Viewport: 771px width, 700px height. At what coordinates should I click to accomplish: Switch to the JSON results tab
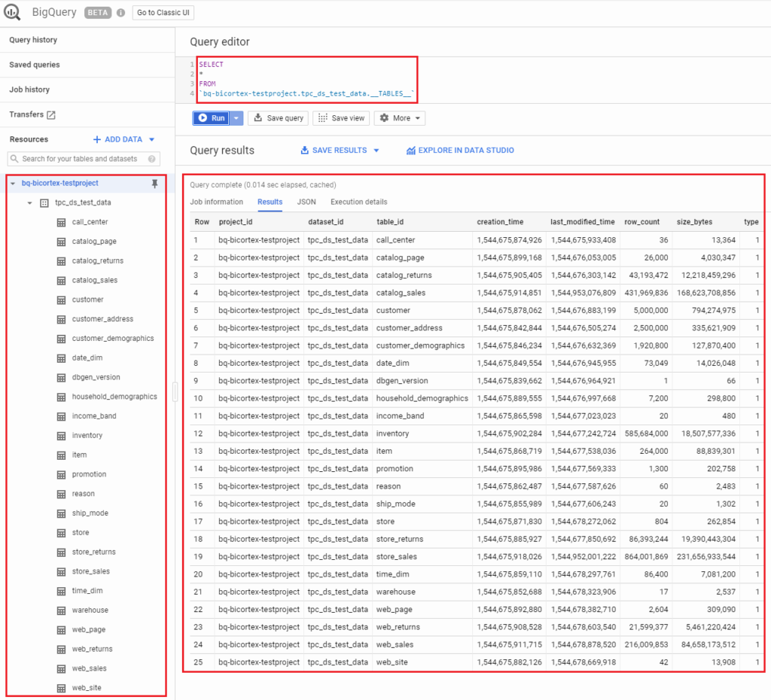[306, 202]
